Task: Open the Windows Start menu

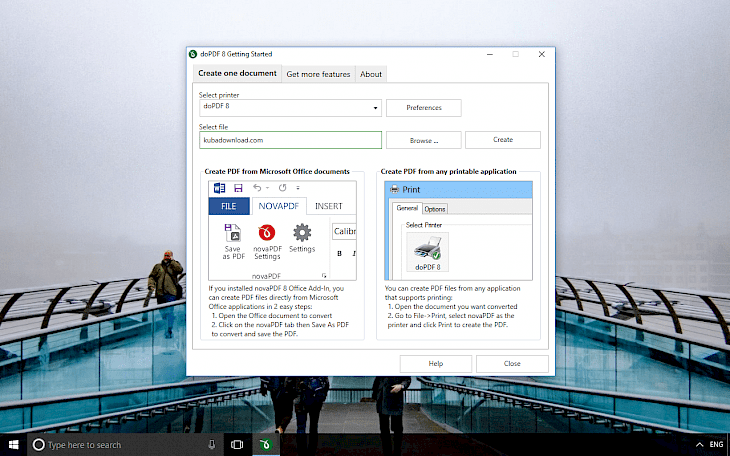Action: point(14,445)
